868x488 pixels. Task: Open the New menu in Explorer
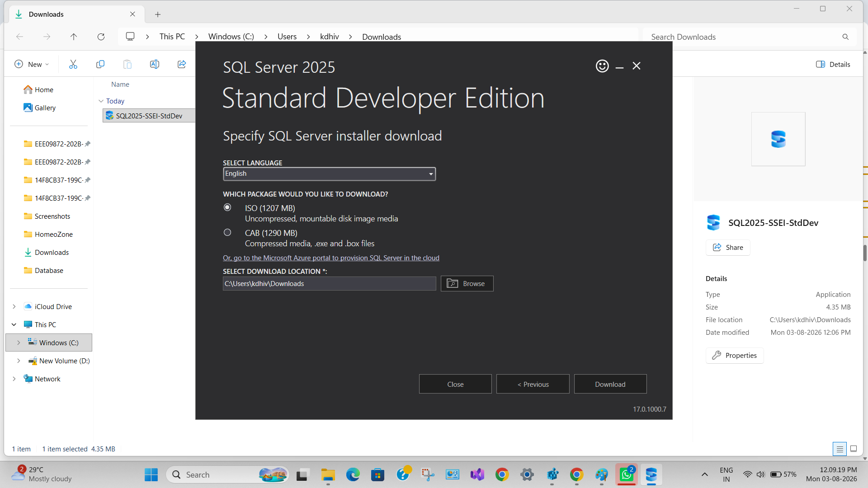[32, 64]
